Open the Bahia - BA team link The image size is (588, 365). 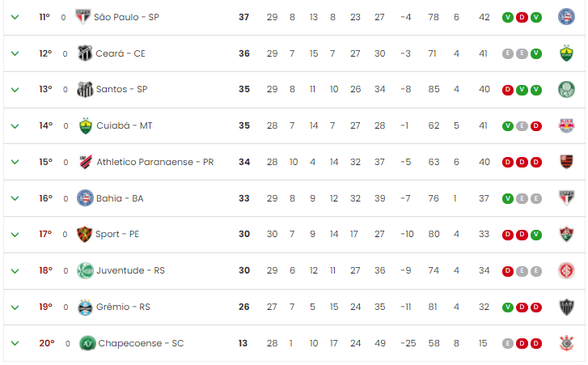(x=120, y=198)
